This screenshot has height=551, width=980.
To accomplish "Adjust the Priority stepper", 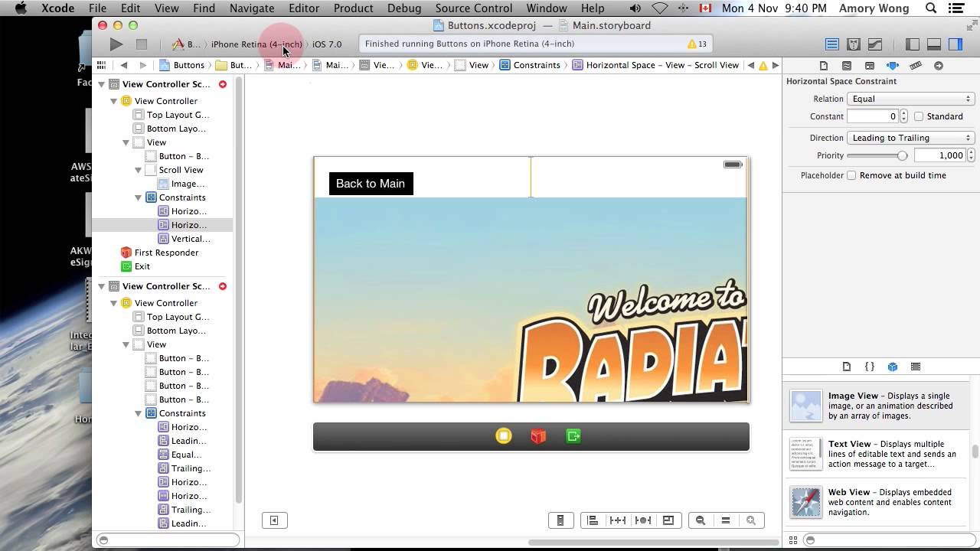I will [972, 155].
